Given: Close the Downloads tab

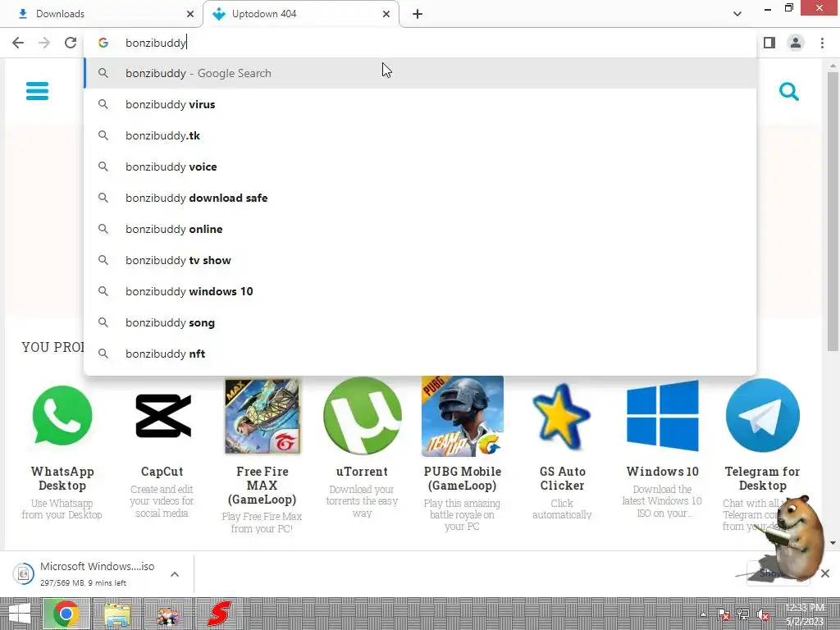Looking at the screenshot, I should (190, 14).
